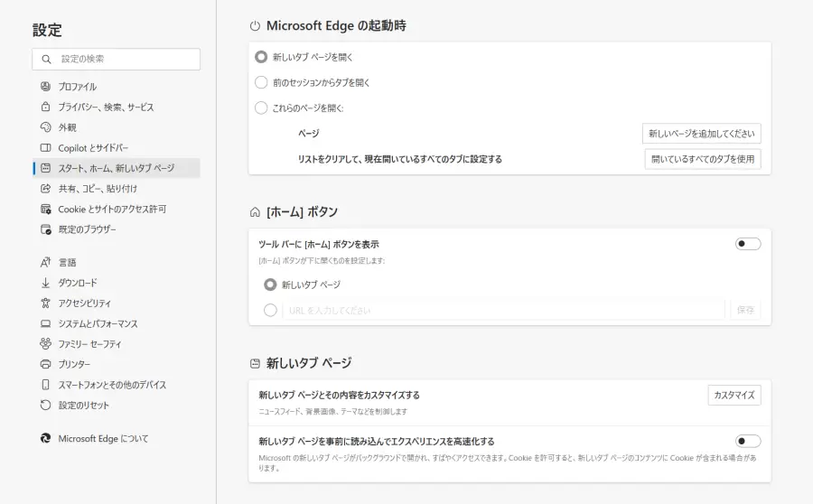The height and width of the screenshot is (504, 813).
Task: Open プライバシー、検索、サービス section
Action: (x=117, y=107)
